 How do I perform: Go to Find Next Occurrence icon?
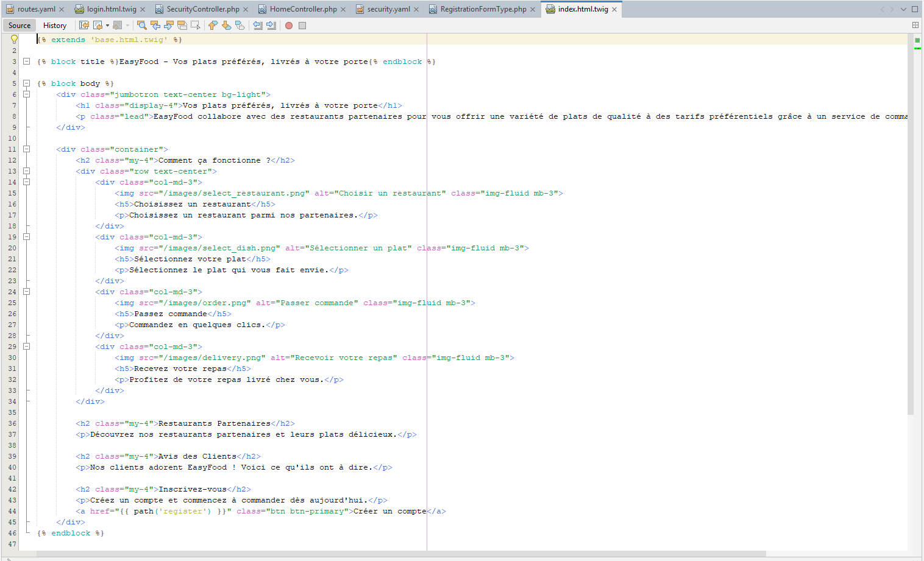click(169, 25)
